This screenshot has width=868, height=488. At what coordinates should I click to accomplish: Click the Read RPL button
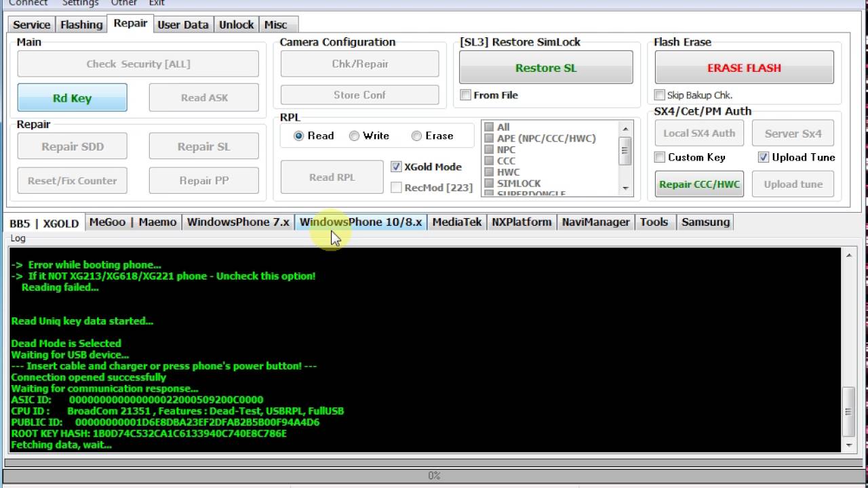pos(332,177)
